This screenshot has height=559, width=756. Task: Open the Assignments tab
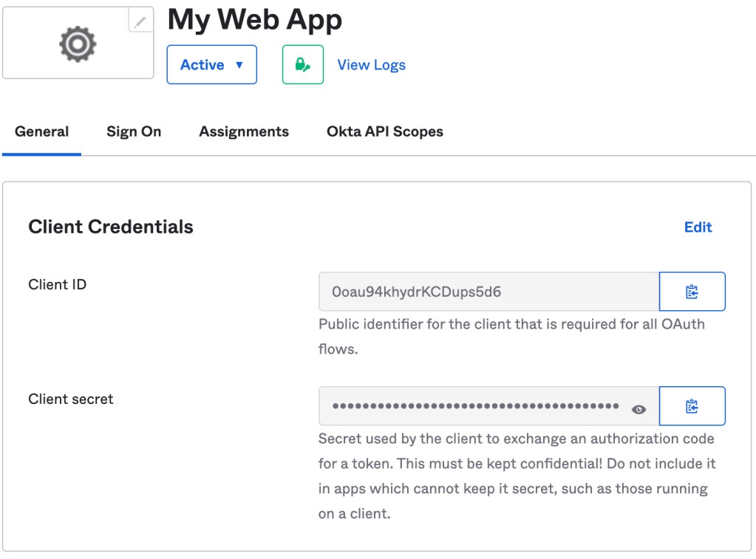[244, 132]
